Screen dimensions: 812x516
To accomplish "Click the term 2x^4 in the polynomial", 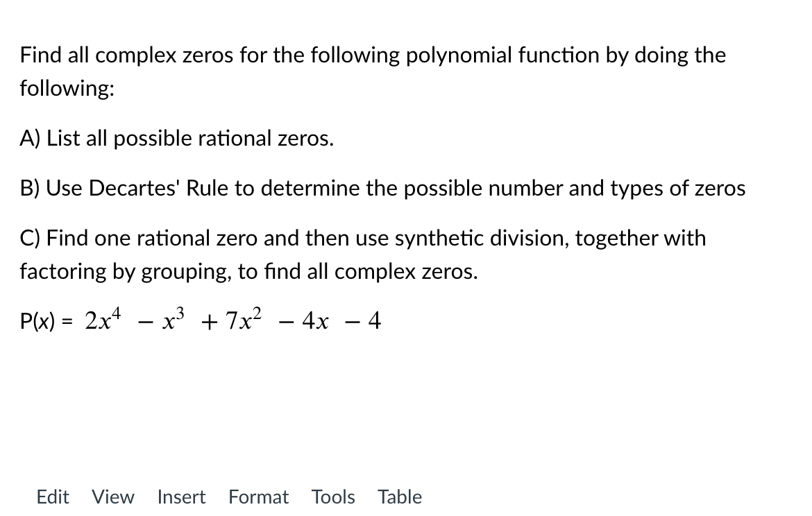I will point(104,319).
